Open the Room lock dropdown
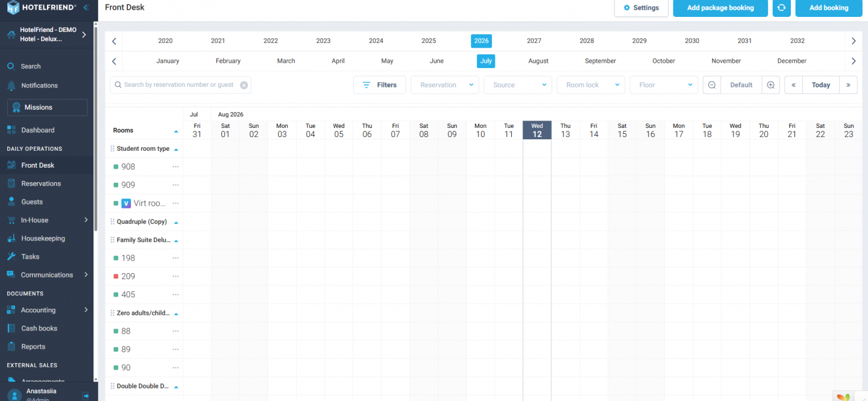868x401 pixels. coord(591,85)
